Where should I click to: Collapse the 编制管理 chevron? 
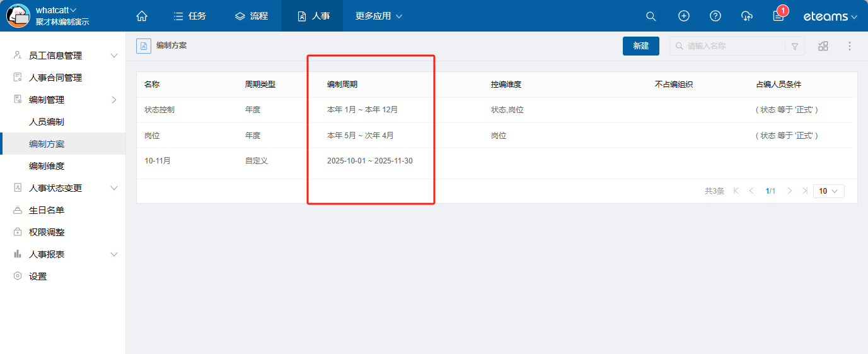tap(114, 100)
